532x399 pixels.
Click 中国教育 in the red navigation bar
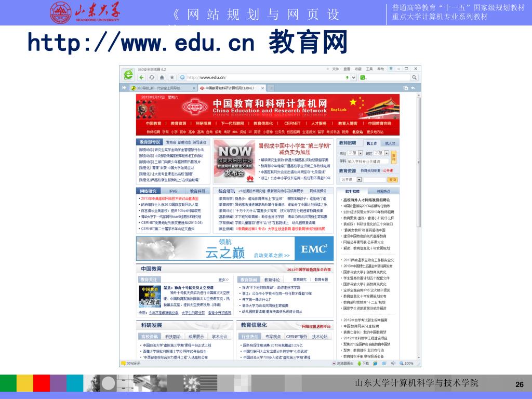click(x=153, y=124)
